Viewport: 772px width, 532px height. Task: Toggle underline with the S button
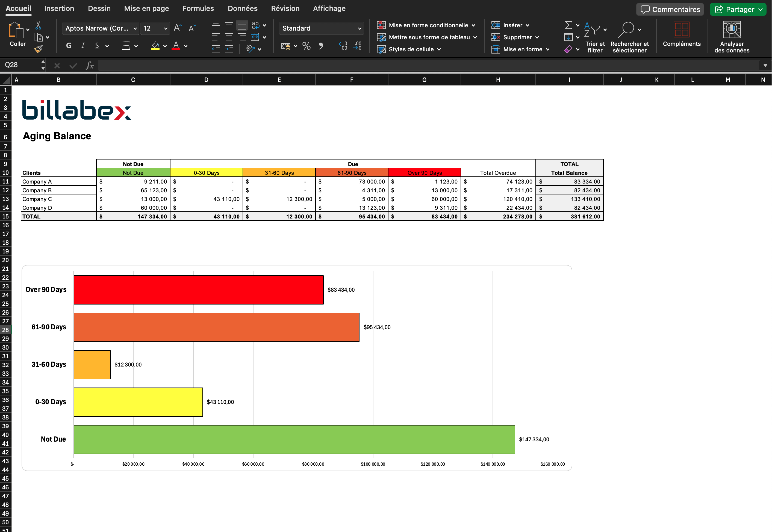(97, 46)
